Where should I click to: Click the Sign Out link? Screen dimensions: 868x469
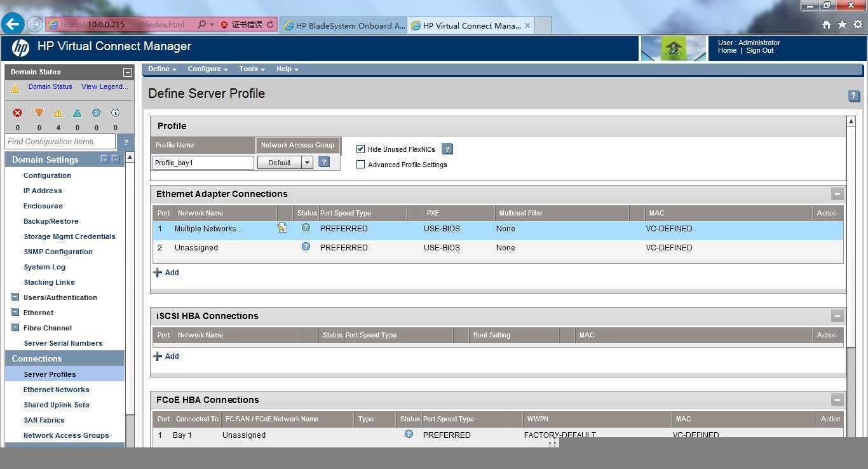[760, 50]
